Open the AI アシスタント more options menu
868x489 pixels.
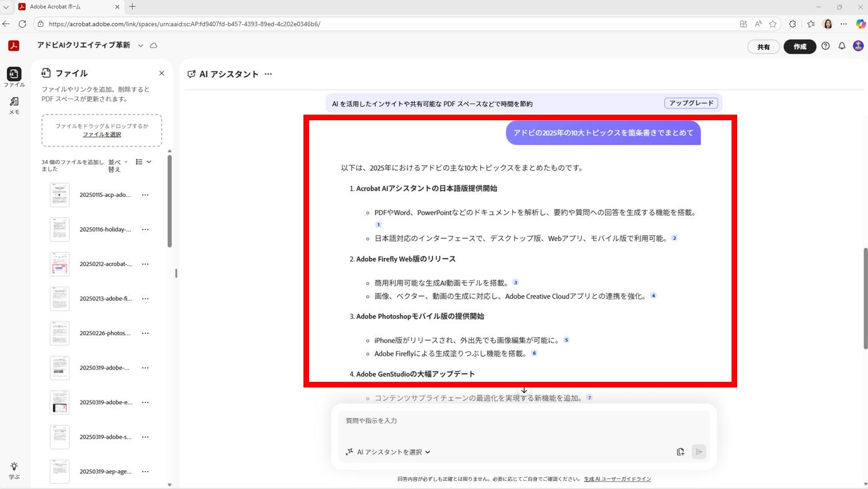pyautogui.click(x=268, y=74)
